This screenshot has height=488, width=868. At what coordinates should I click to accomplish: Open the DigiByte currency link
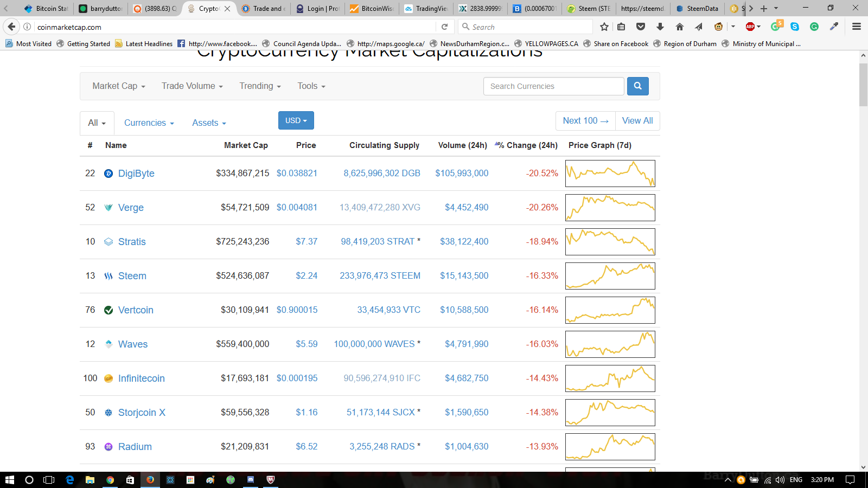[x=136, y=174]
